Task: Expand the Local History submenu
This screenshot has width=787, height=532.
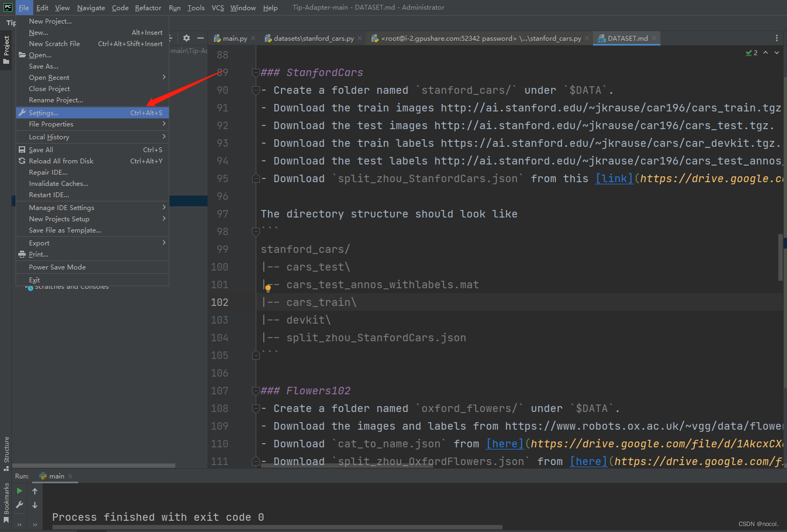Action: (x=92, y=137)
